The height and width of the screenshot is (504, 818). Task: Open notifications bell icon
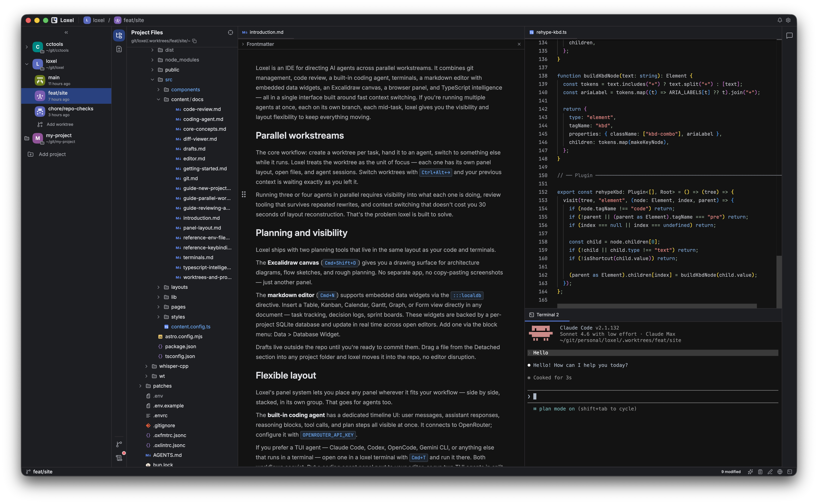pyautogui.click(x=779, y=20)
